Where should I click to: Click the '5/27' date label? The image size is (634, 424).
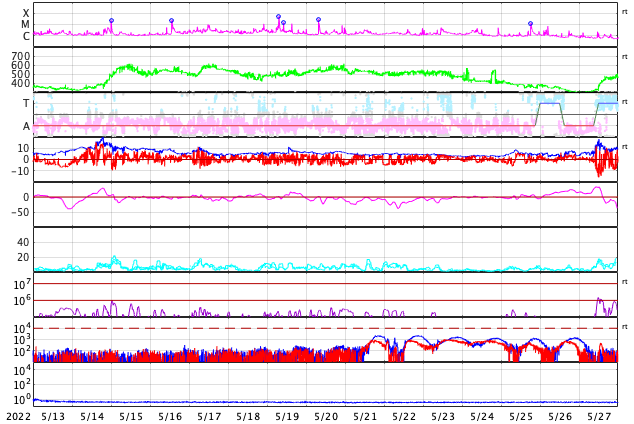coord(599,416)
